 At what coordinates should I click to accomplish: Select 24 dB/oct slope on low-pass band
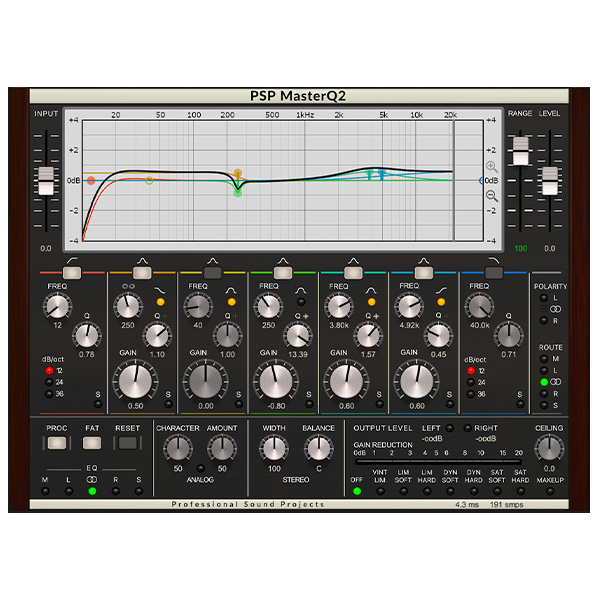point(471,382)
